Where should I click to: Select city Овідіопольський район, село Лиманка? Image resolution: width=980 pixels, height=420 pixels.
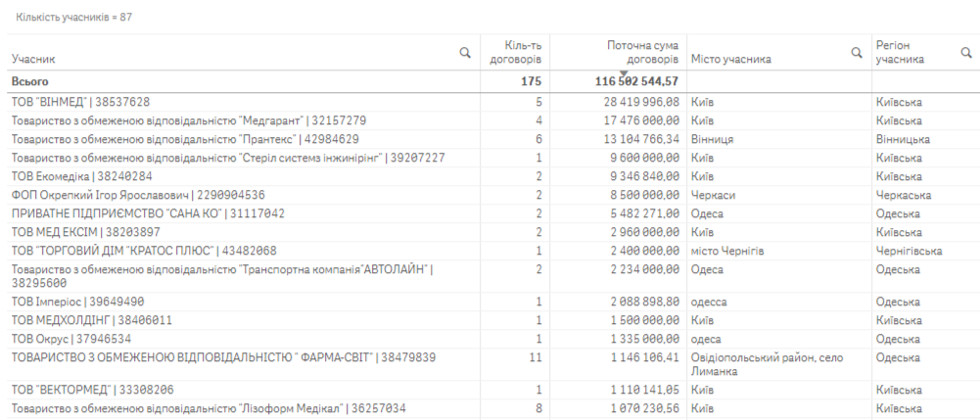pyautogui.click(x=767, y=364)
